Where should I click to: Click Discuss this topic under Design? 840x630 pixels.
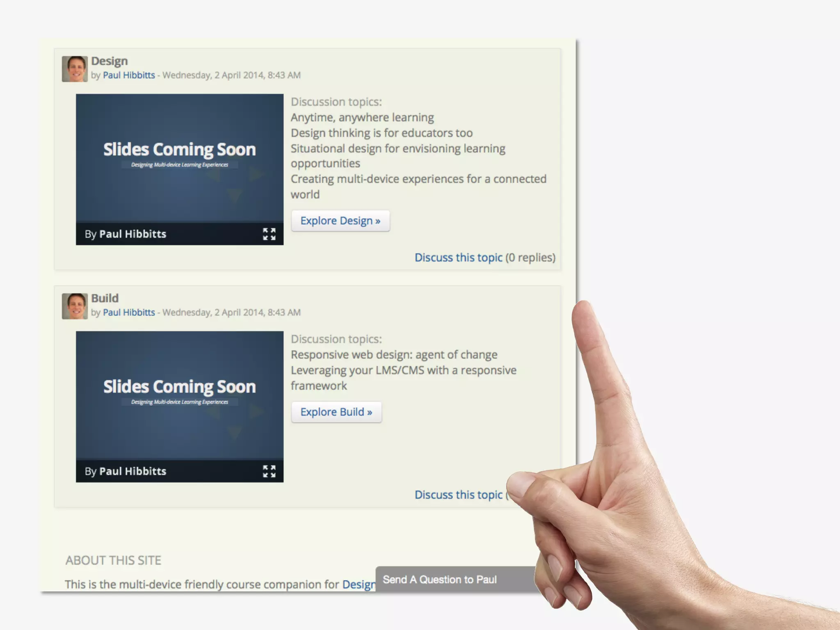point(458,258)
